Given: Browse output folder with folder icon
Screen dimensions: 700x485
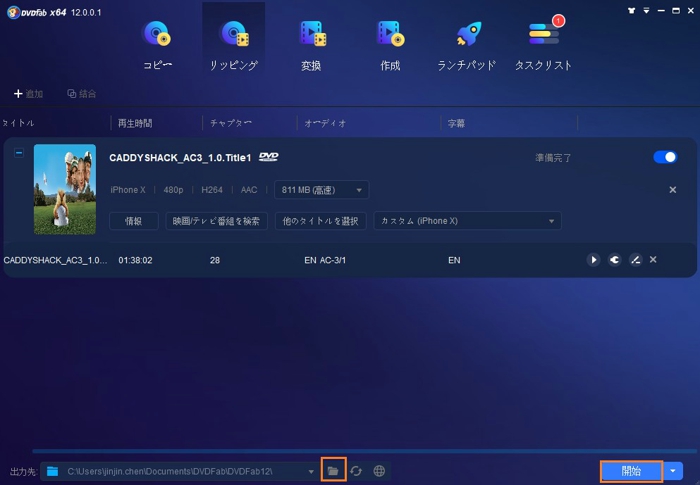Looking at the screenshot, I should pyautogui.click(x=334, y=471).
